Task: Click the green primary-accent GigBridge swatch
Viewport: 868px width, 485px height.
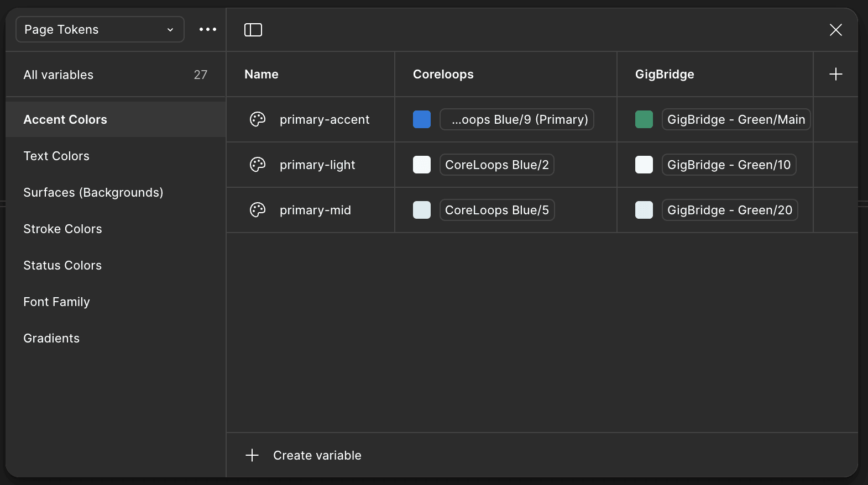Action: click(x=644, y=119)
